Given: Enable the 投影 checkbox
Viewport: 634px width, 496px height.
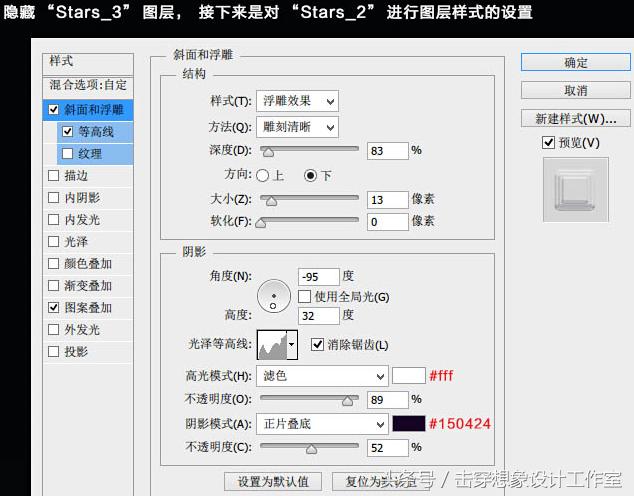Looking at the screenshot, I should [53, 352].
